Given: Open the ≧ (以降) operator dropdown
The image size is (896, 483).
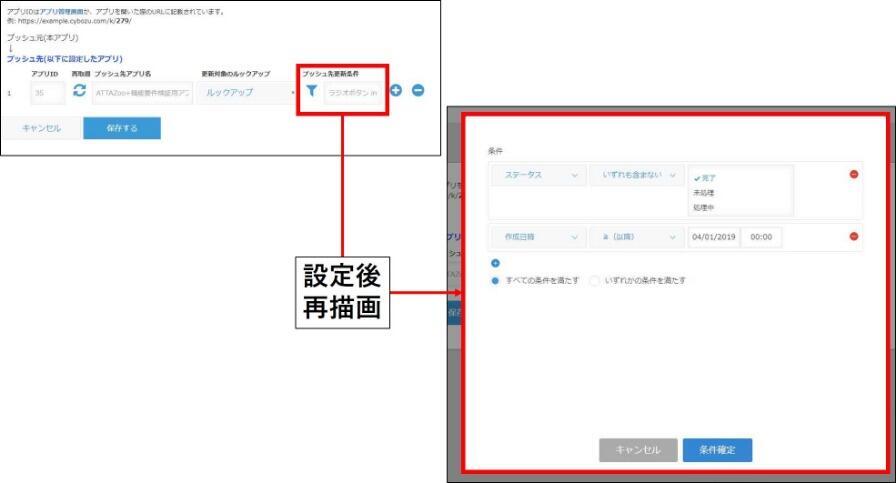Looking at the screenshot, I should [x=637, y=237].
